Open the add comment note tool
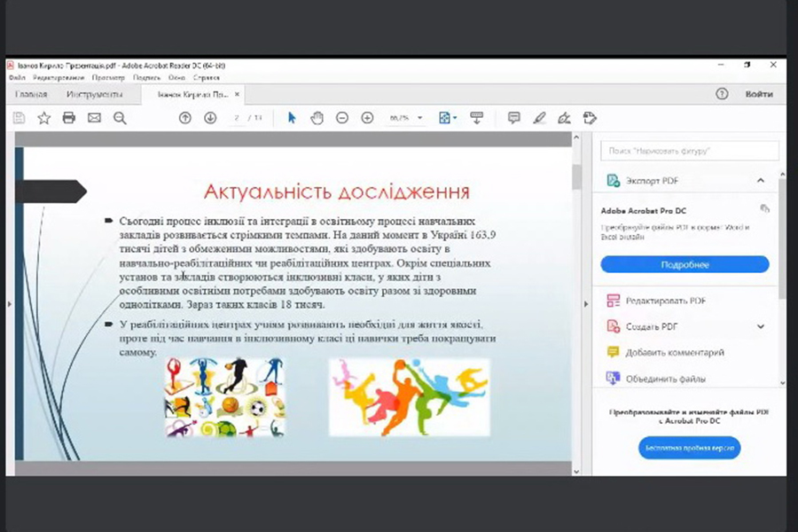 click(513, 118)
